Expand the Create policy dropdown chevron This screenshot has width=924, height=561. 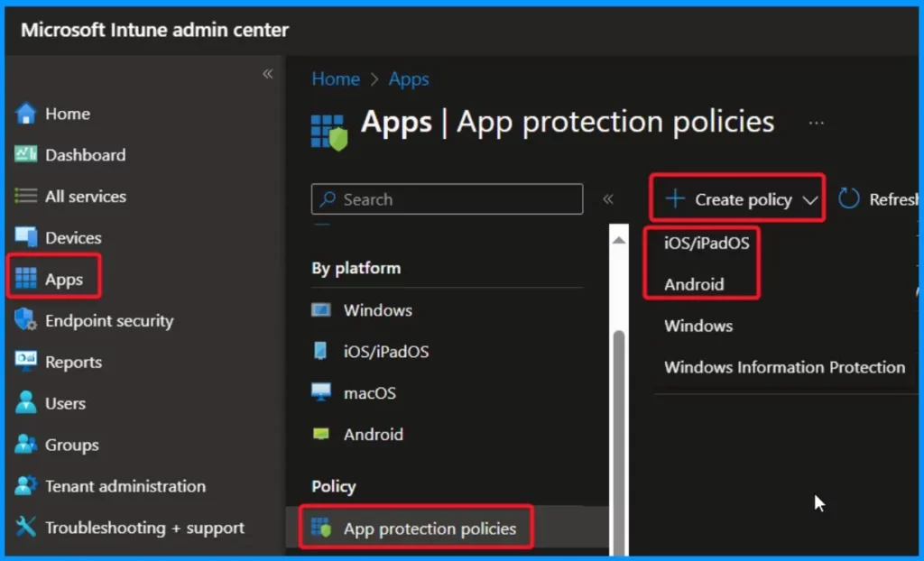click(810, 200)
